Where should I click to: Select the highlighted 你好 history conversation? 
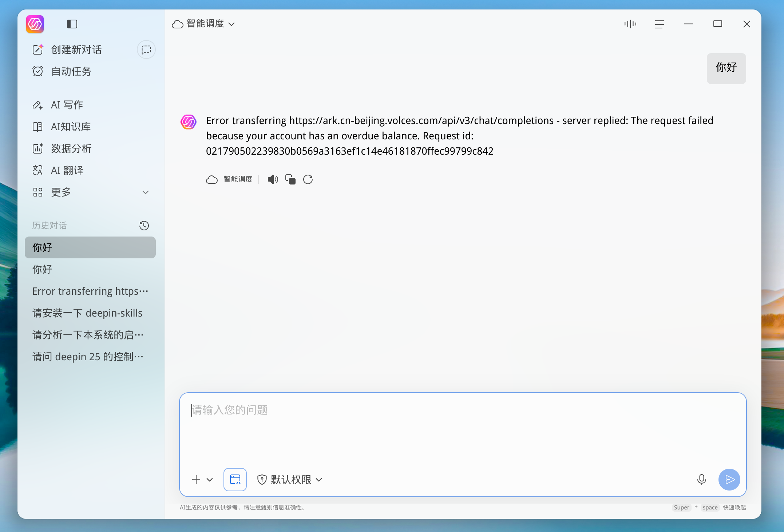[x=90, y=247]
